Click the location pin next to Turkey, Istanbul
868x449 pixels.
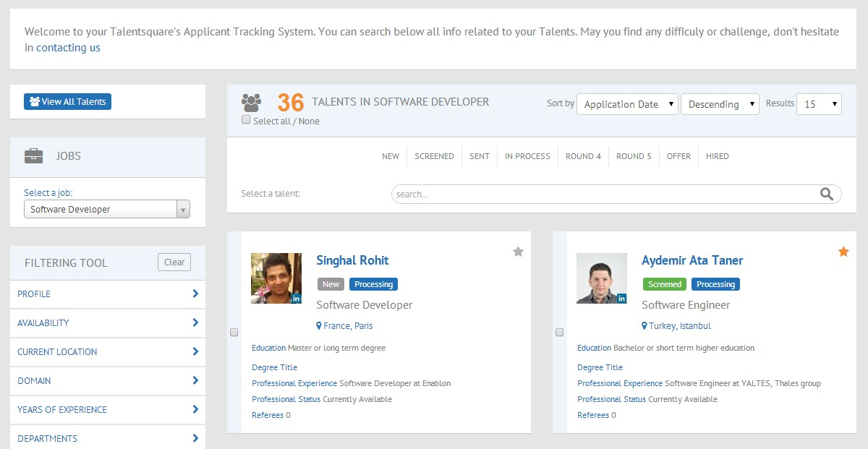point(644,325)
